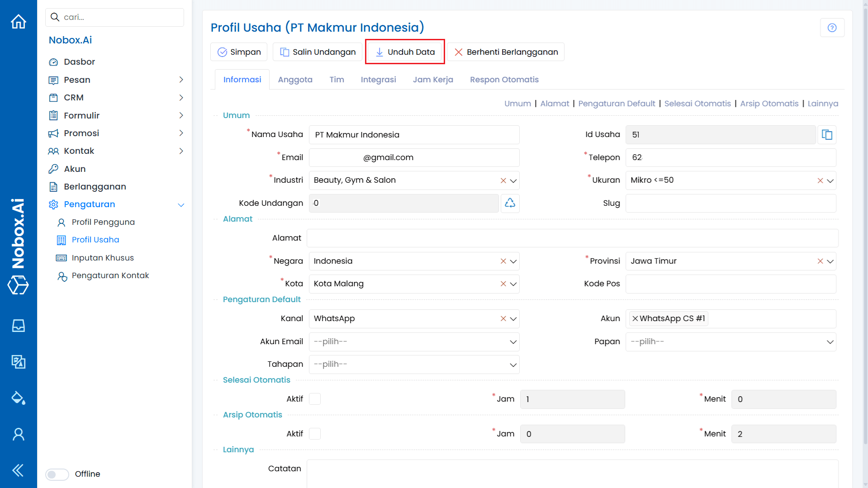Open the inbox icon in left sidebar

tap(18, 326)
